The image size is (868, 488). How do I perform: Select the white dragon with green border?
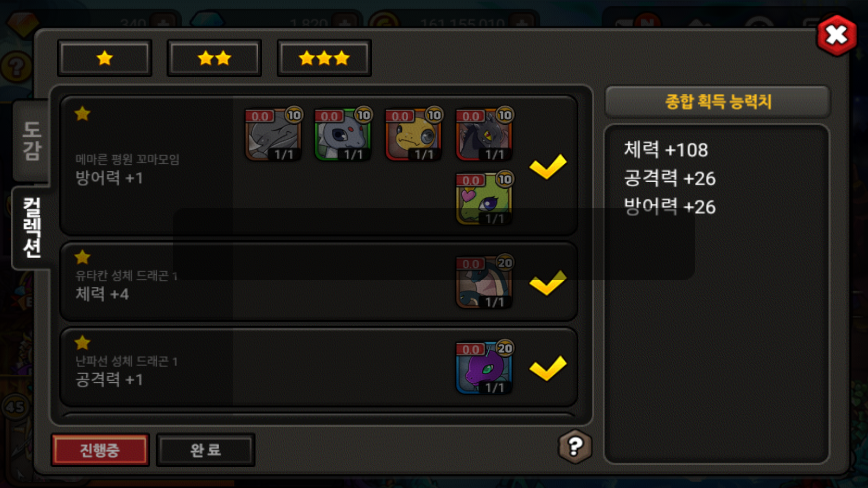tap(343, 134)
